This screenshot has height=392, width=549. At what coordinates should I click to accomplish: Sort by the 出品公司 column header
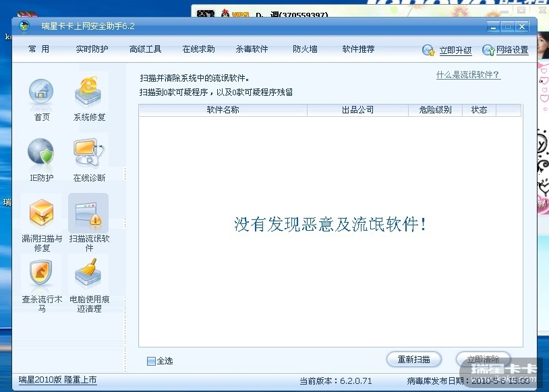pyautogui.click(x=357, y=110)
